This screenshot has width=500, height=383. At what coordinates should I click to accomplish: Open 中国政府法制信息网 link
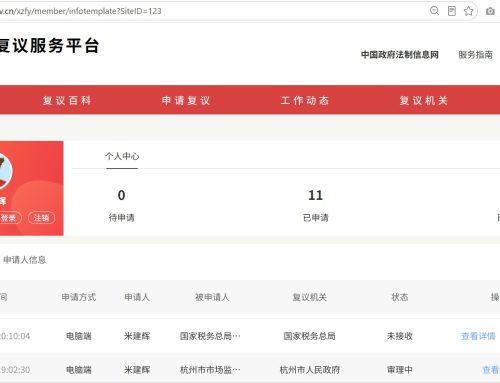pyautogui.click(x=400, y=55)
